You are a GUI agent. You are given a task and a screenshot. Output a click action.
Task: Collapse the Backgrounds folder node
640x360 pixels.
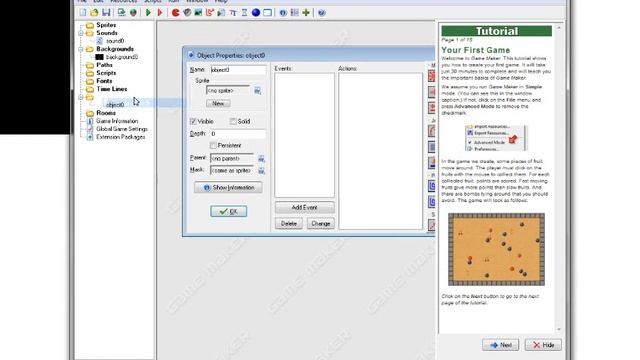[81, 49]
